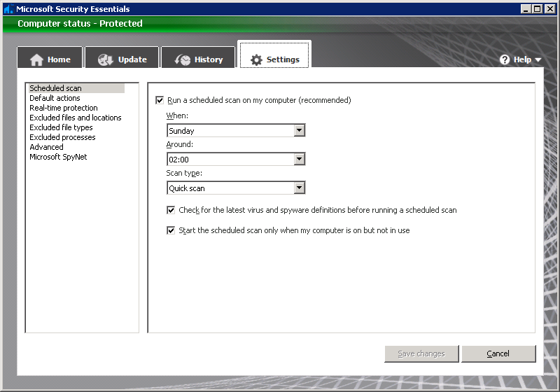Screen dimensions: 560x392
Task: Click the History tab clock icon
Action: click(x=183, y=59)
